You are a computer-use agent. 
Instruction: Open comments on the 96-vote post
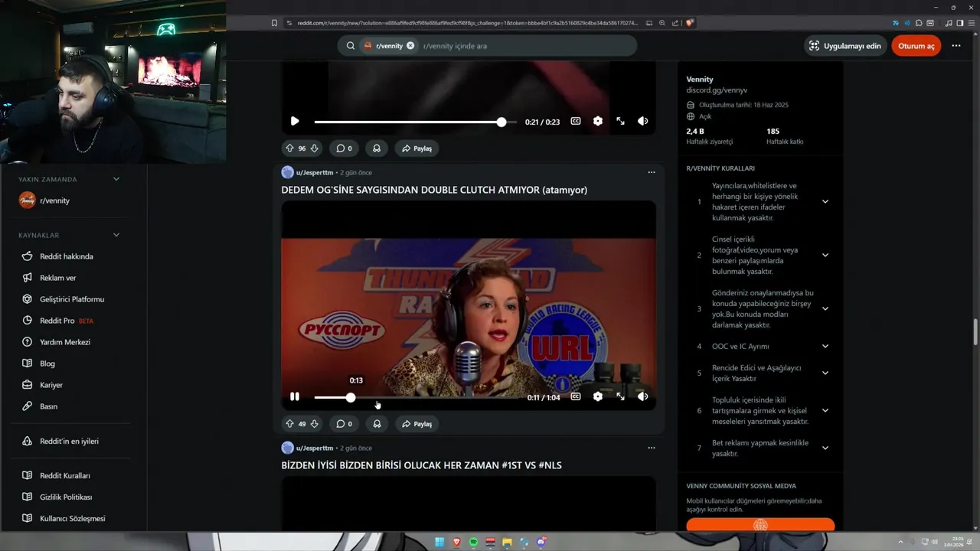[x=345, y=148]
